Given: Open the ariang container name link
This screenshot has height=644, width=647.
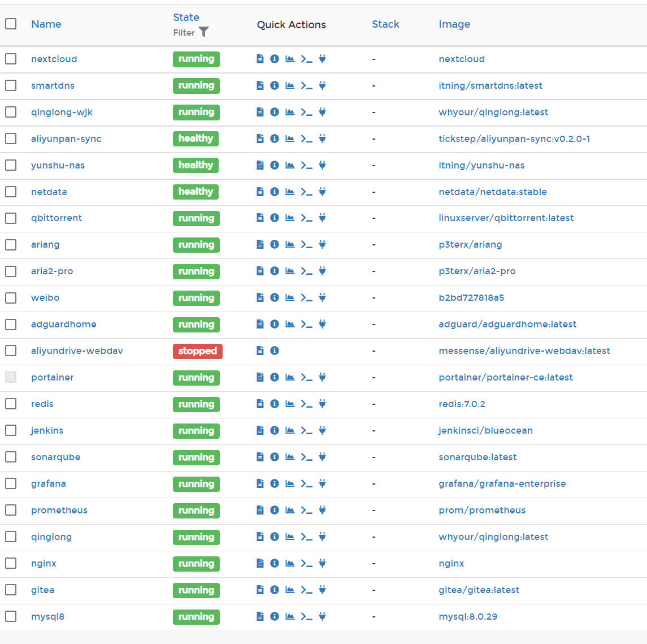Looking at the screenshot, I should pyautogui.click(x=45, y=245).
